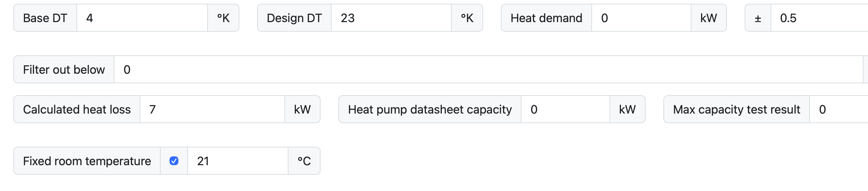868x191 pixels.
Task: Click the ± symbol label
Action: (758, 18)
